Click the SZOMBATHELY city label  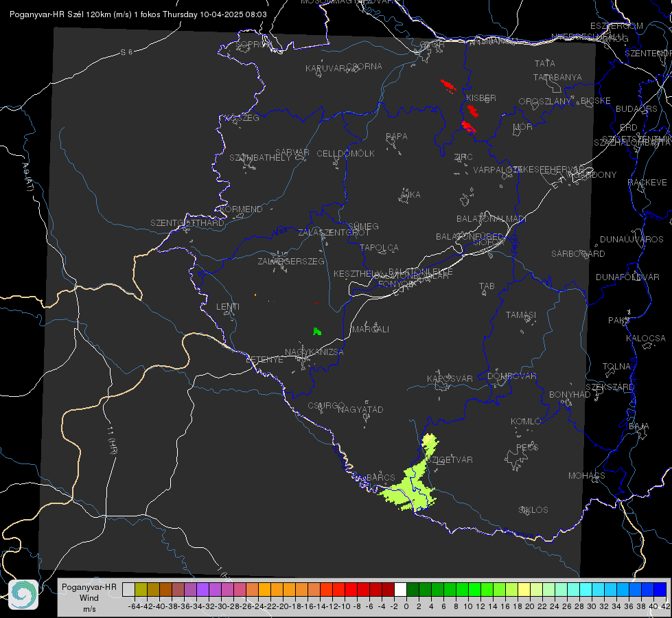point(260,158)
